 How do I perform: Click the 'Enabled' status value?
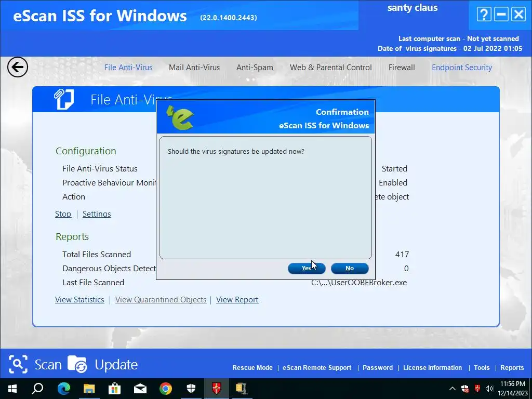(x=393, y=182)
